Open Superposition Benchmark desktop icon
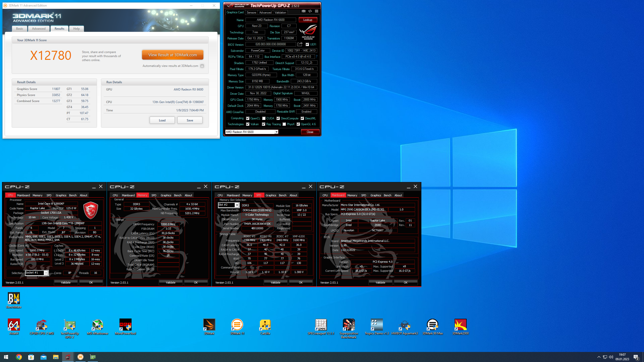The height and width of the screenshot is (362, 644). coord(349,329)
